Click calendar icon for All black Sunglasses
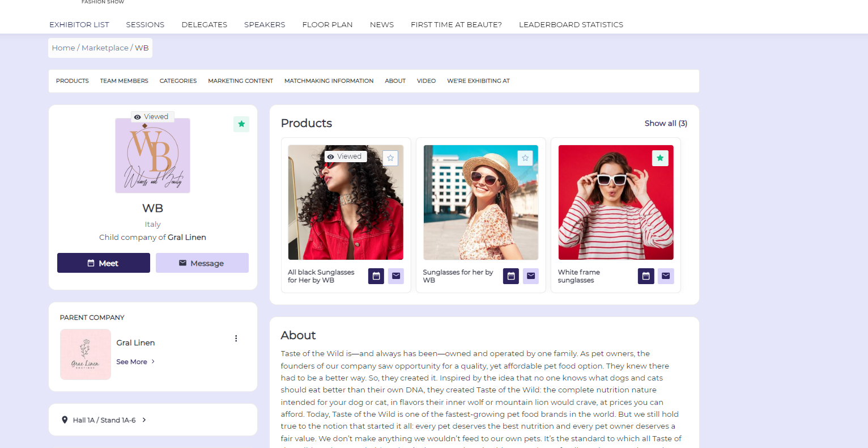Viewport: 868px width, 448px height. tap(376, 276)
